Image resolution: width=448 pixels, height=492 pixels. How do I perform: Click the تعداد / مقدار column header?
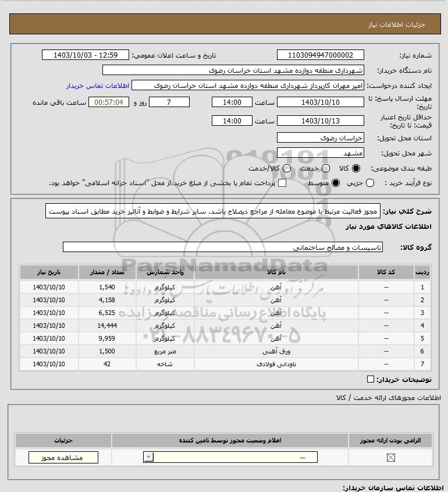coord(107,272)
